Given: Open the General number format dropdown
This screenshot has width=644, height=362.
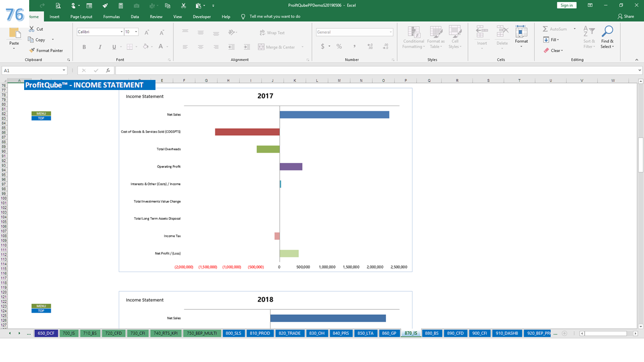Looking at the screenshot, I should pos(390,32).
